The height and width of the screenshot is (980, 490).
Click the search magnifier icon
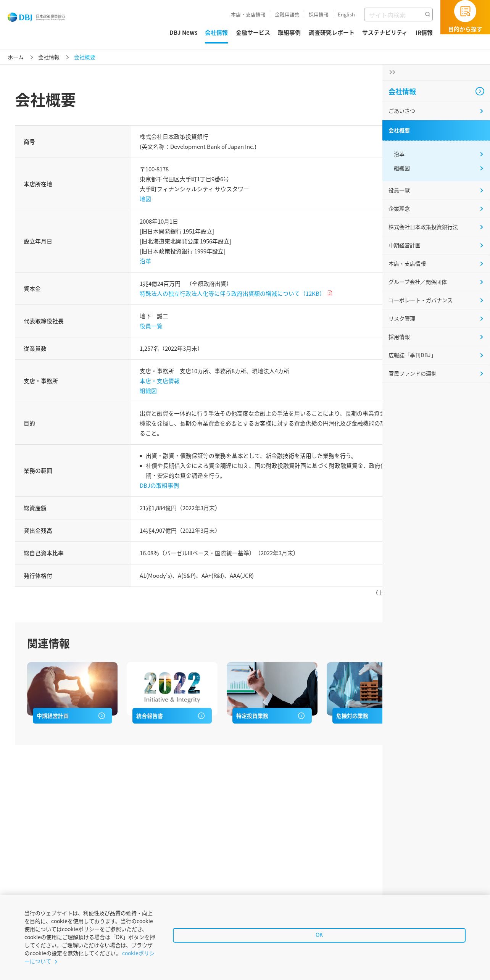427,15
